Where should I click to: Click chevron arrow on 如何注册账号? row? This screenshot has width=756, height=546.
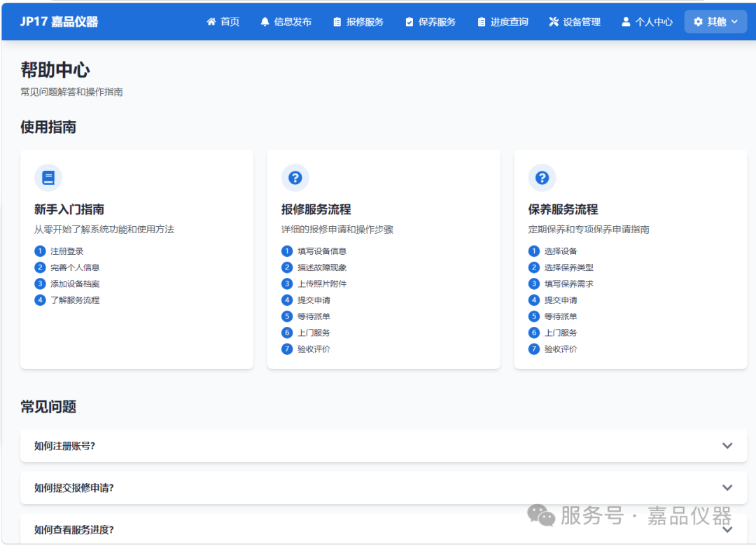pos(727,446)
